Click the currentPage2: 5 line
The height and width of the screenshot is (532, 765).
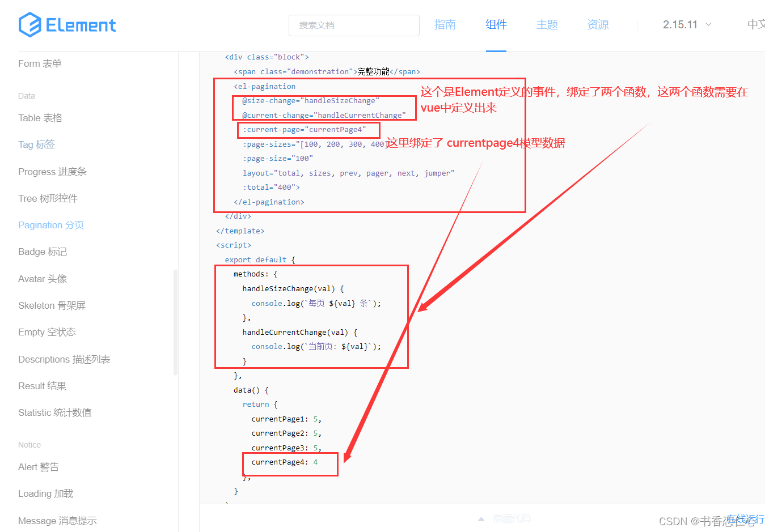[286, 433]
